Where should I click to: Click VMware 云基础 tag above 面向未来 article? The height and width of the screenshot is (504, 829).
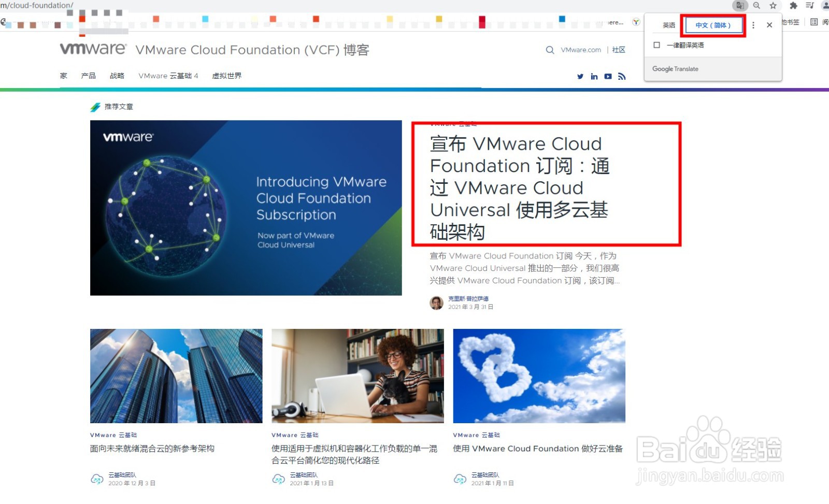coord(113,435)
